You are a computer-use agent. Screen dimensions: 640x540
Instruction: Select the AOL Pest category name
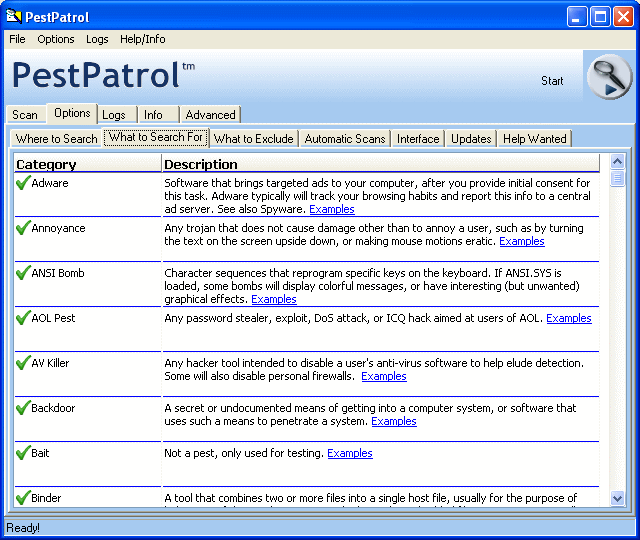coord(53,318)
